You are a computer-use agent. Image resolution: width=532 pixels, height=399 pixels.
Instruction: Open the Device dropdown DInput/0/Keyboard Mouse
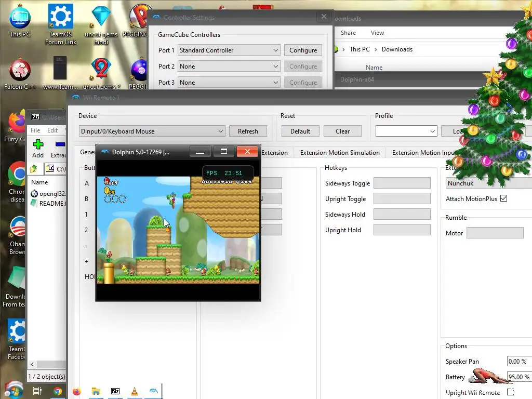[152, 131]
